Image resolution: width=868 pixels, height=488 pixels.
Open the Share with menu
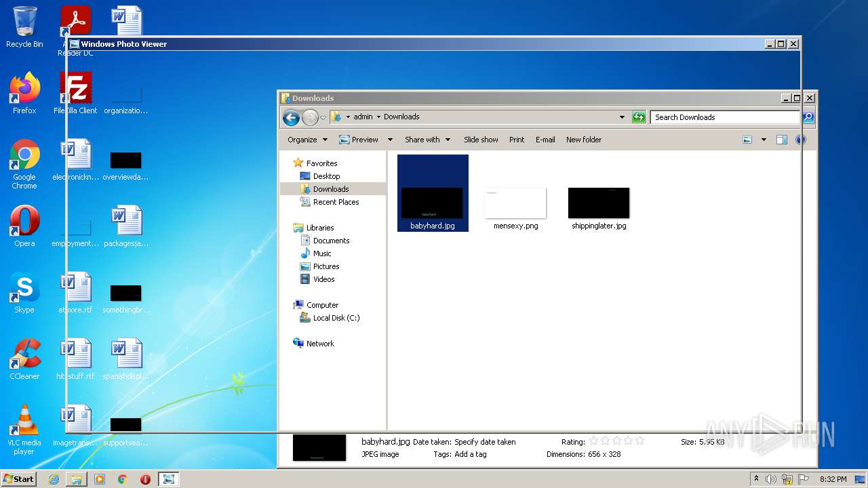pyautogui.click(x=427, y=140)
